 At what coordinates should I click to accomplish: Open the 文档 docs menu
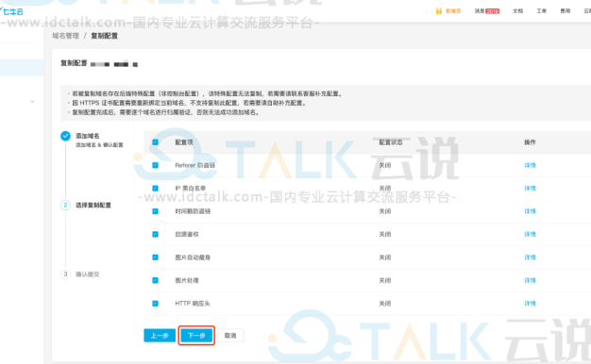(x=517, y=11)
